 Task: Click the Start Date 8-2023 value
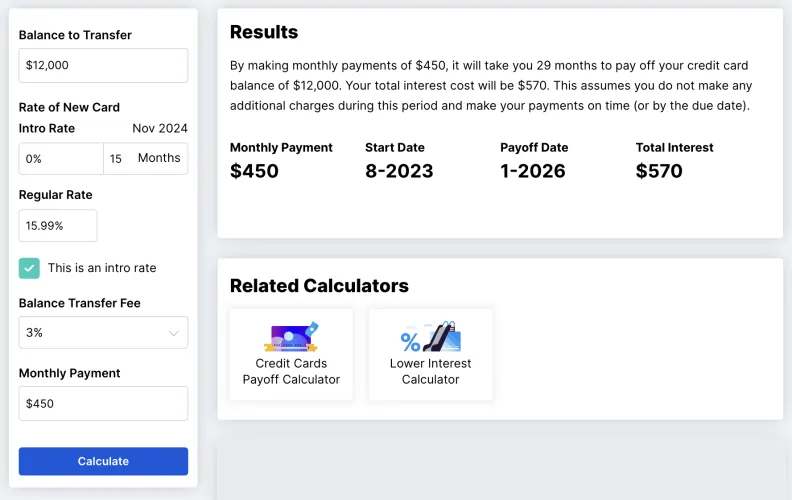tap(399, 171)
